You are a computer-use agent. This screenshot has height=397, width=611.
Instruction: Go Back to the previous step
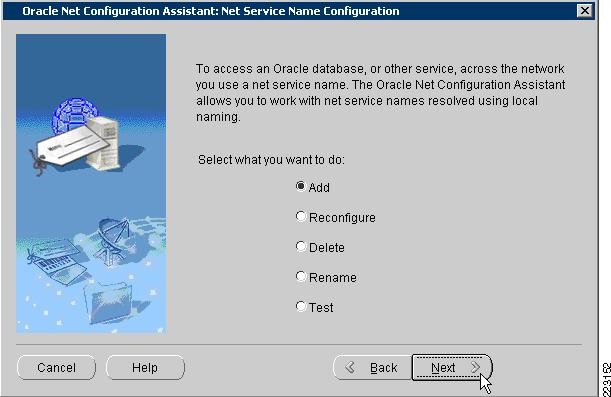pyautogui.click(x=372, y=367)
